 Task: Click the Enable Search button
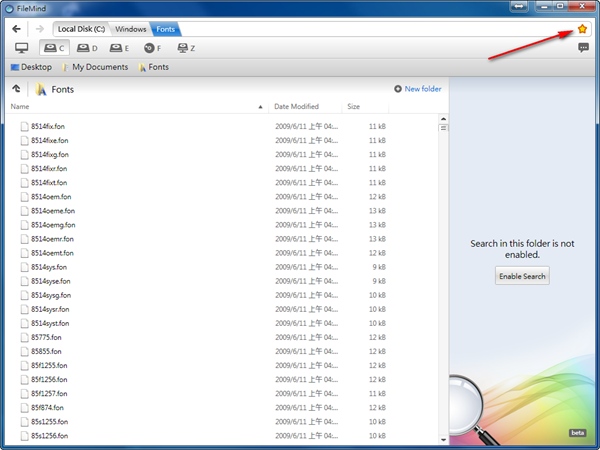pos(522,276)
